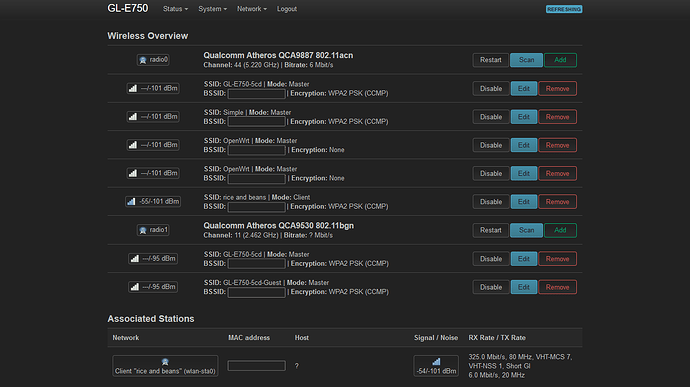The width and height of the screenshot is (690, 387).
Task: Remove the GL-E750-5cd-Guest network
Action: 558,287
